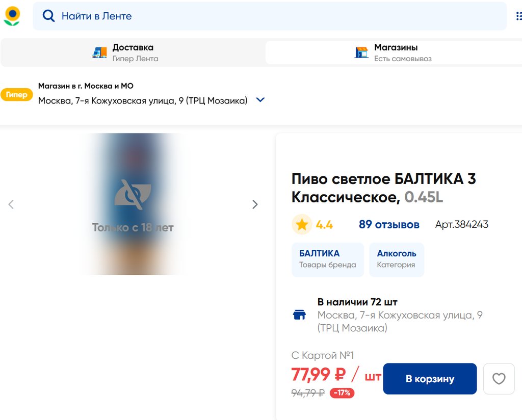Click the search magnifier icon
The image size is (522, 420).
[x=48, y=16]
